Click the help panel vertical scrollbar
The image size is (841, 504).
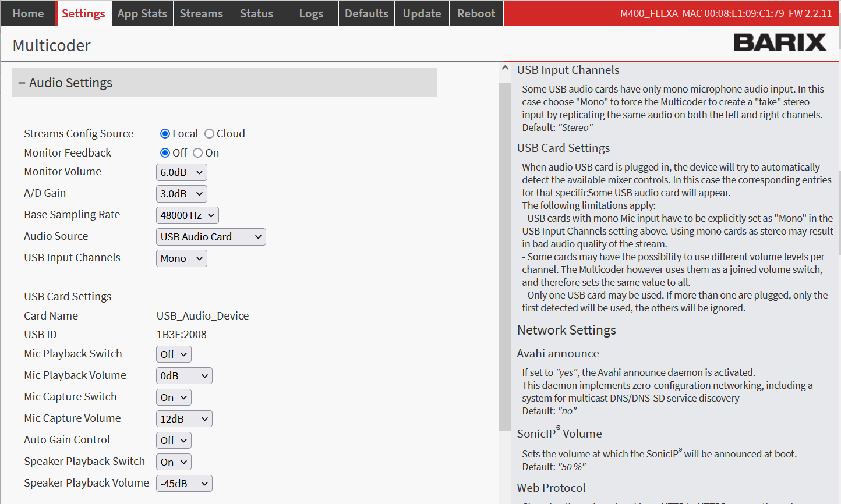point(505,256)
